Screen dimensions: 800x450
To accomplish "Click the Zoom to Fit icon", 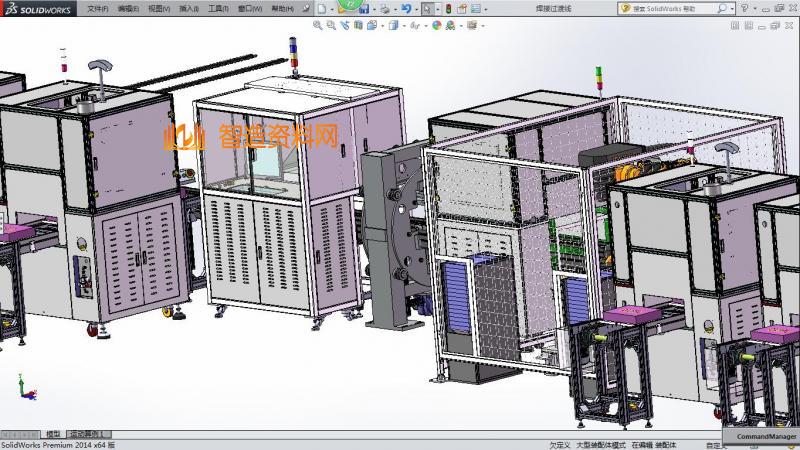I will tap(318, 25).
